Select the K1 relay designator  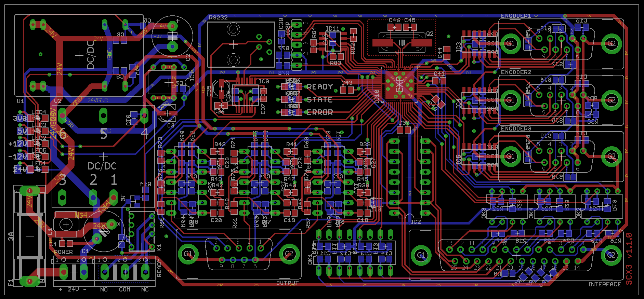click(x=159, y=247)
